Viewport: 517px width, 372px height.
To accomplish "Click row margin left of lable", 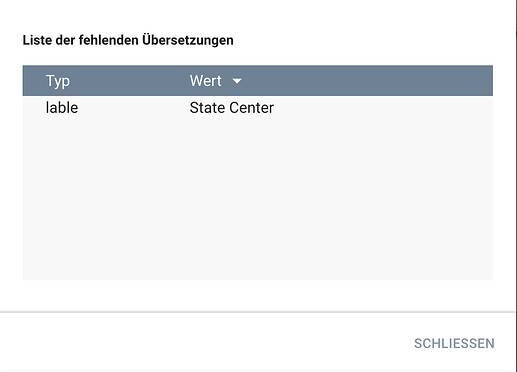I will point(34,108).
